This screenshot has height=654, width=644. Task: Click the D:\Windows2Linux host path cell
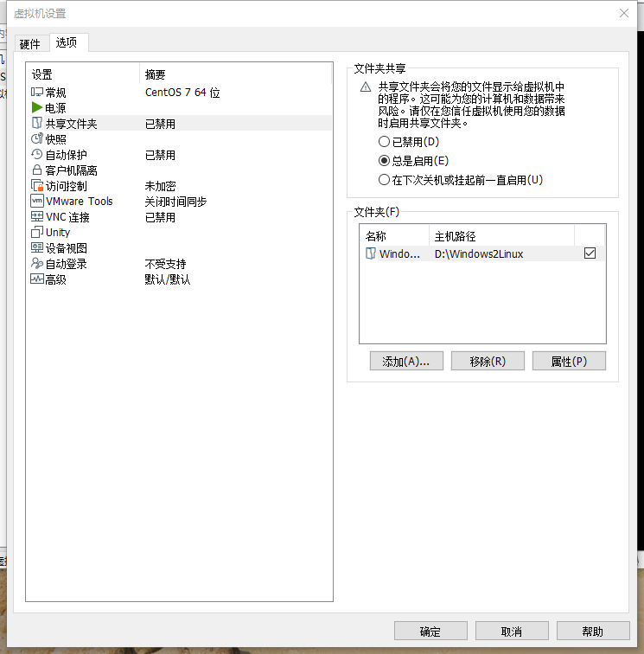click(x=479, y=253)
